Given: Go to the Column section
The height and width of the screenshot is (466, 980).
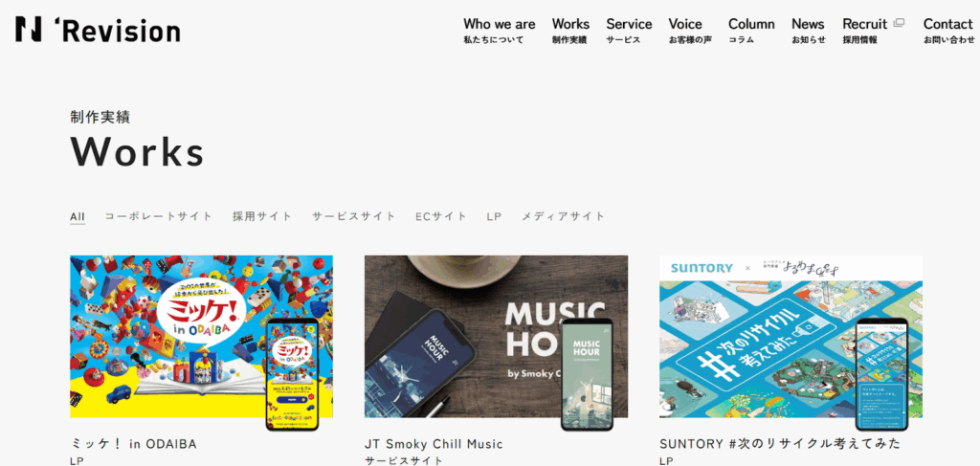Looking at the screenshot, I should 751,31.
